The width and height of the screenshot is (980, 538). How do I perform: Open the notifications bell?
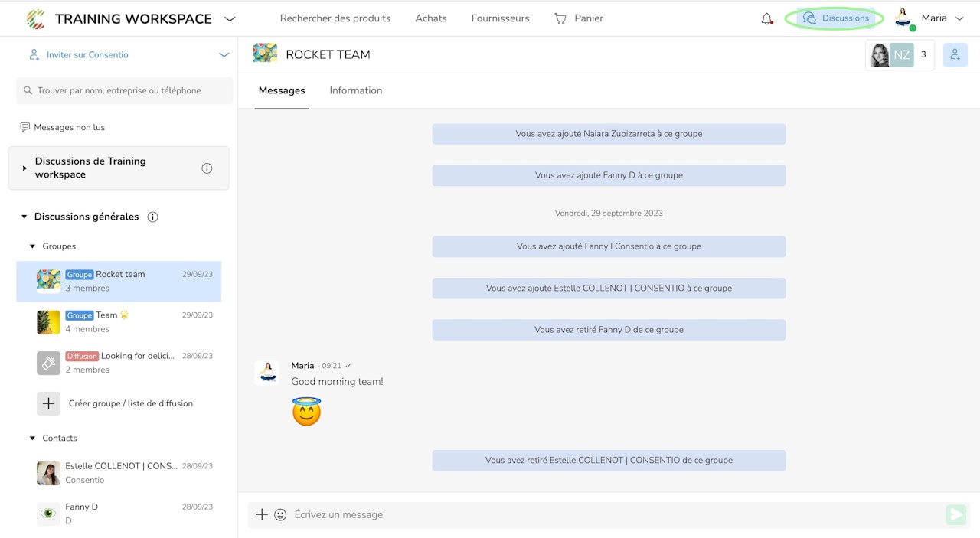tap(766, 18)
